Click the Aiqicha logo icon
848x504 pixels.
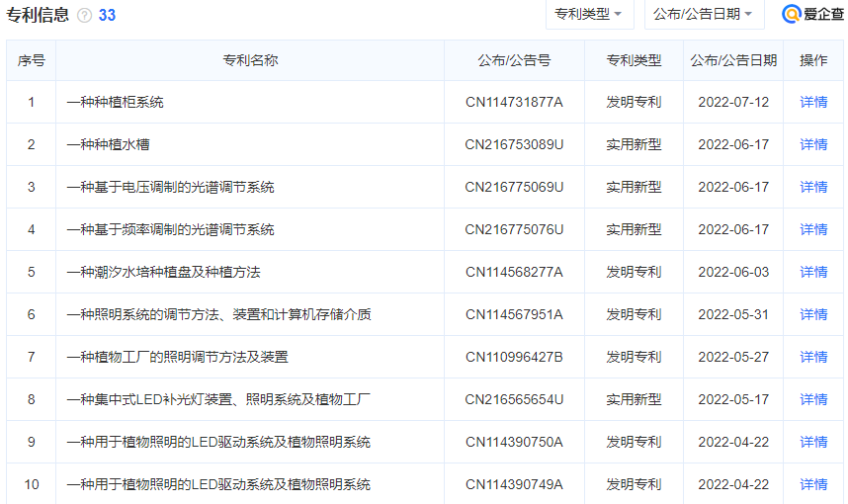point(792,15)
